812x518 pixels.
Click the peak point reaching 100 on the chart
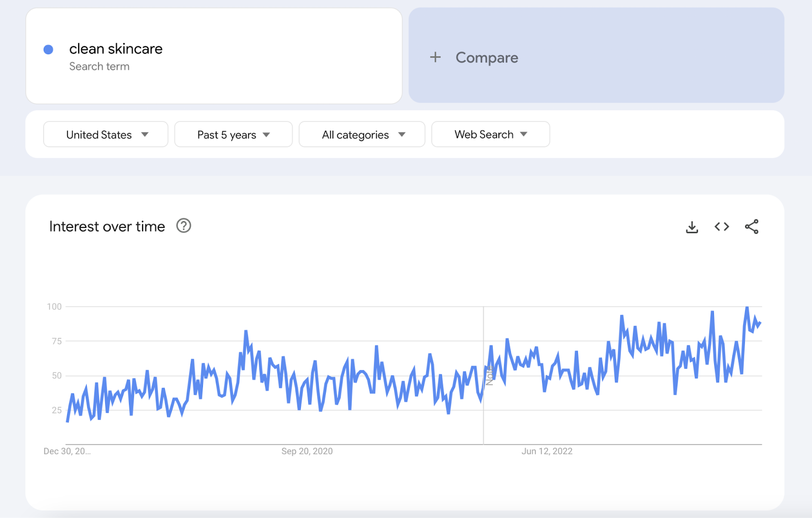(746, 307)
